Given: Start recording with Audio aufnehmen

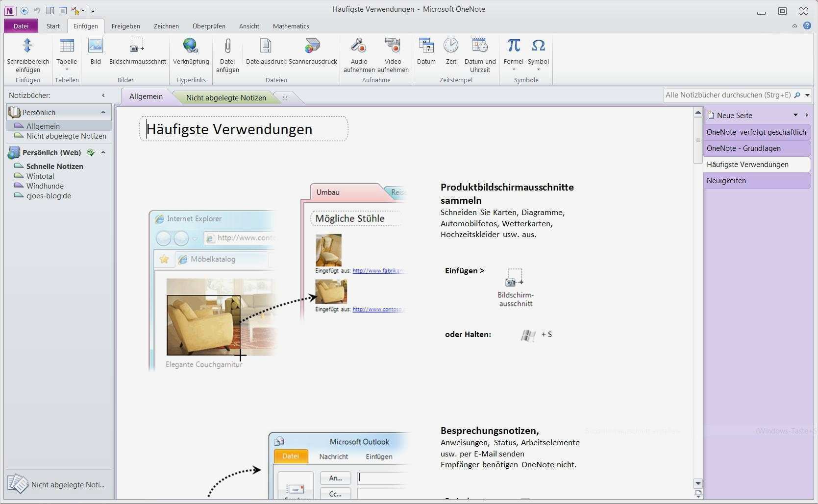Looking at the screenshot, I should click(359, 55).
